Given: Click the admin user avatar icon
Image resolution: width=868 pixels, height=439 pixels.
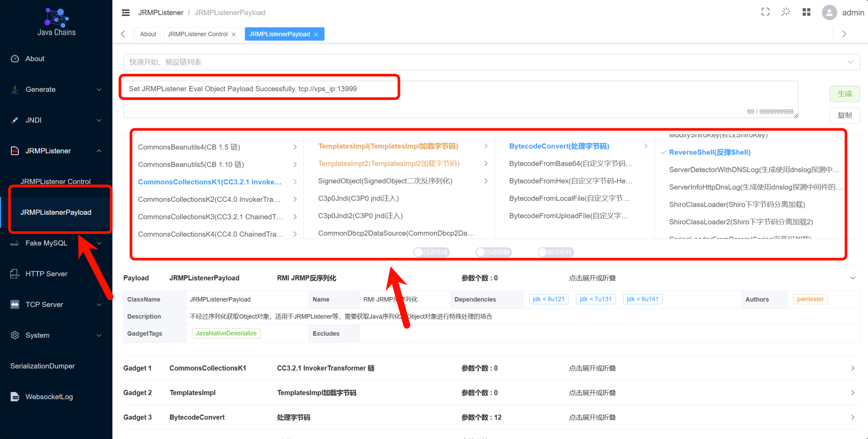Looking at the screenshot, I should [829, 13].
